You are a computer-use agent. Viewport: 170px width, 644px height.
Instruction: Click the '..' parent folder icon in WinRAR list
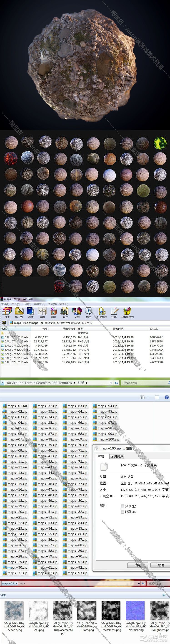click(2, 333)
